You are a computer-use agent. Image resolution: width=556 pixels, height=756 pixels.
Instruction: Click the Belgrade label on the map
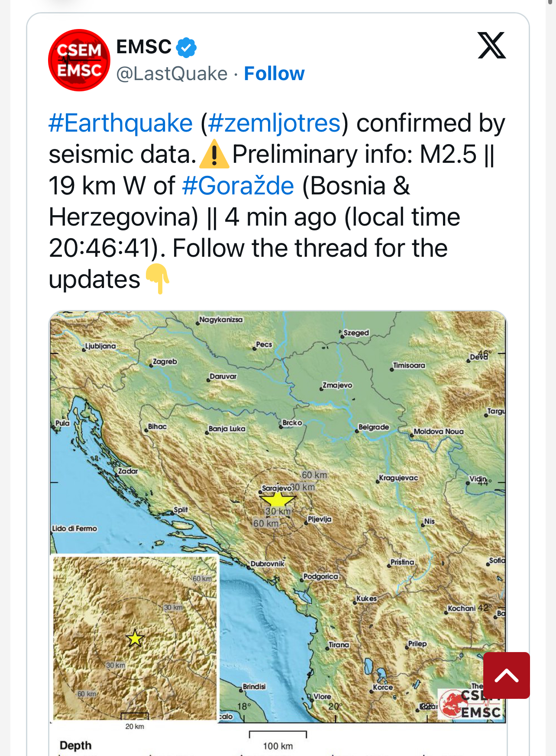point(374,427)
